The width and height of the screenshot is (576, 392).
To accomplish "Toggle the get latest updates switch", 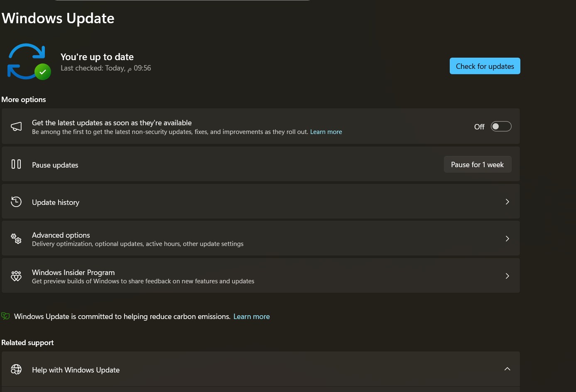I will (501, 127).
